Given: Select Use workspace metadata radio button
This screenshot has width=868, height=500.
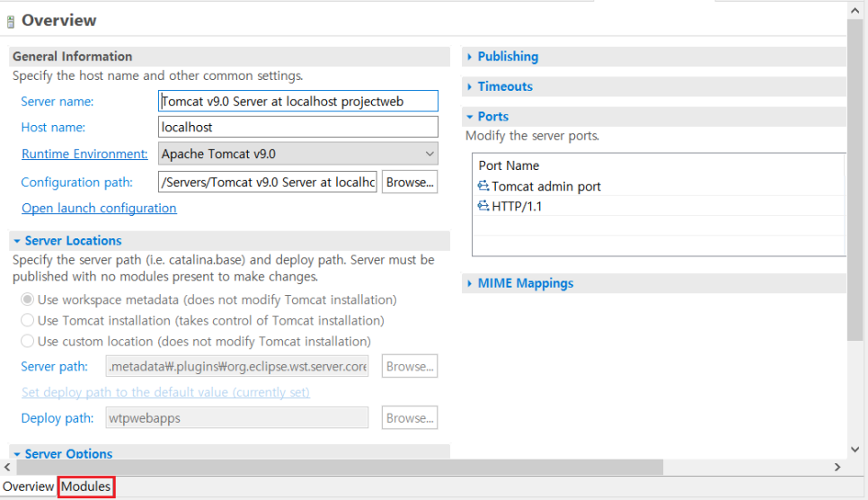Looking at the screenshot, I should coord(27,299).
